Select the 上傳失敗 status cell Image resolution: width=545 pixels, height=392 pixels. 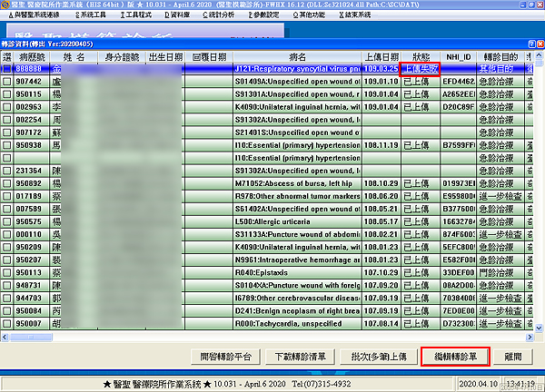tap(421, 68)
